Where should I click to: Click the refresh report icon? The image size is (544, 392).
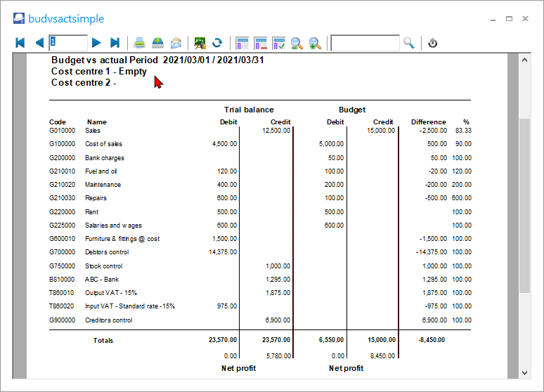coord(218,43)
